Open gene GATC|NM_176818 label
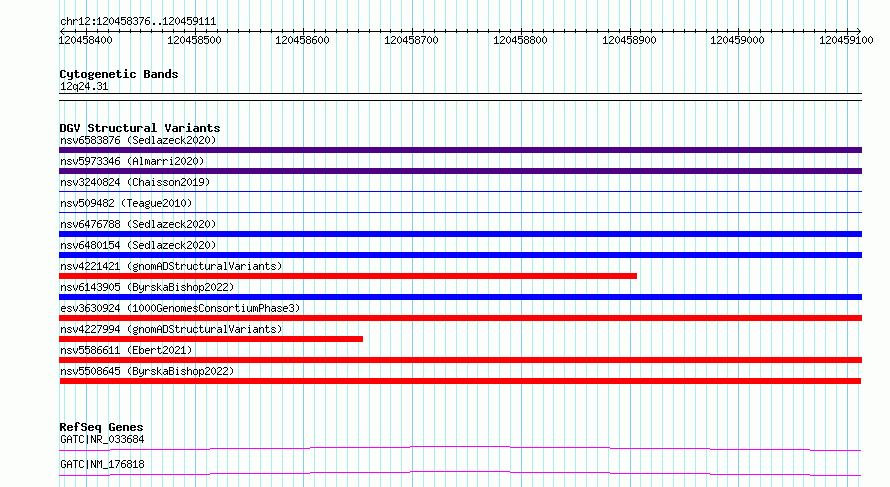 (x=102, y=464)
